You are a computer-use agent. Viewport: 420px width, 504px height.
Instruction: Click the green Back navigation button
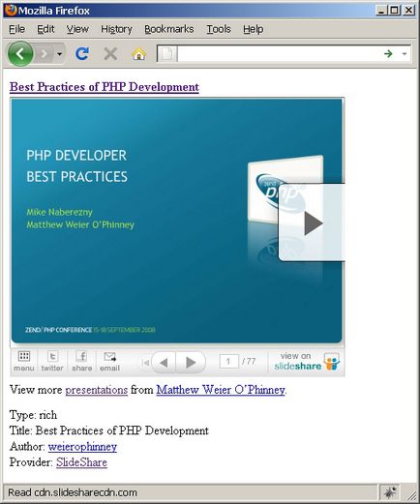pos(20,54)
